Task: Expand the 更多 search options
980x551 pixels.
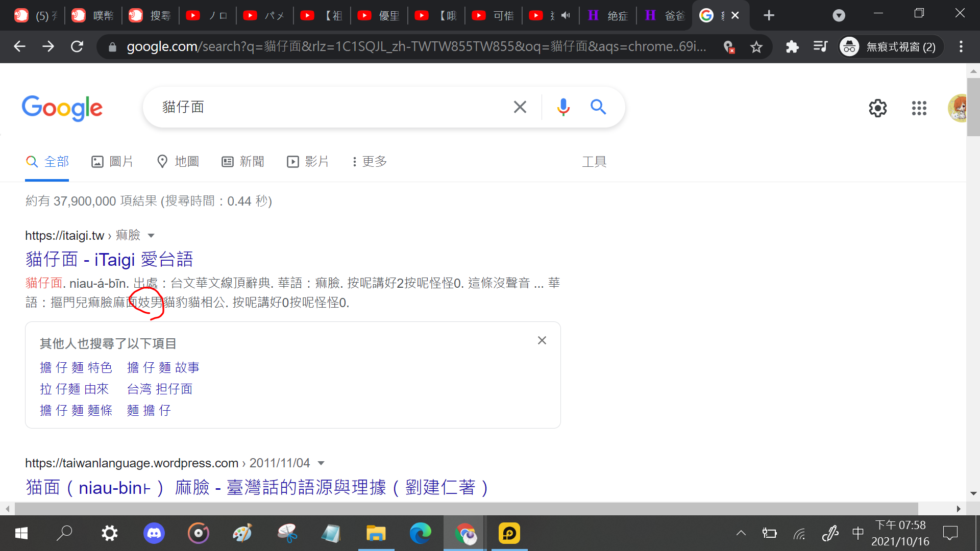Action: (x=370, y=162)
